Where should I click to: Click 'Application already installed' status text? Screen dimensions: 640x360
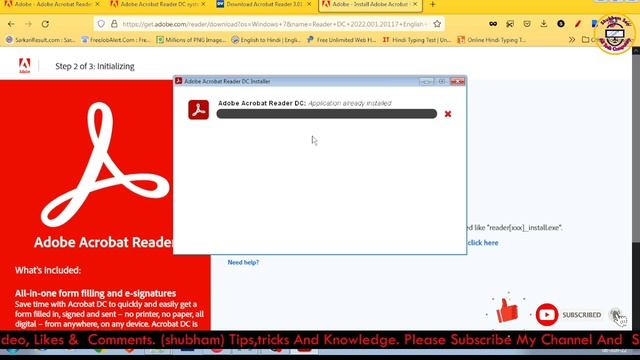pos(350,103)
